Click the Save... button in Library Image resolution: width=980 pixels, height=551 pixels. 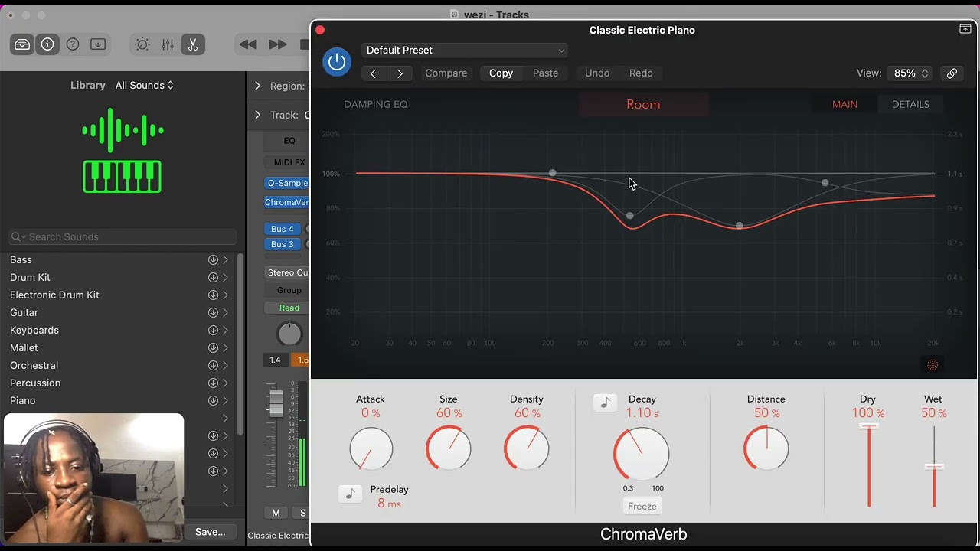tap(210, 532)
